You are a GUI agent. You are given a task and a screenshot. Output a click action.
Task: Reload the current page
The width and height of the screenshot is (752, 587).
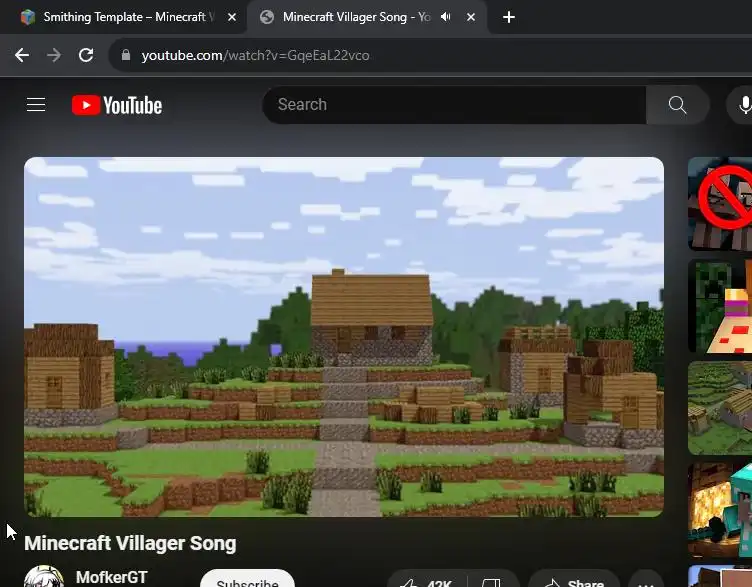coord(86,55)
